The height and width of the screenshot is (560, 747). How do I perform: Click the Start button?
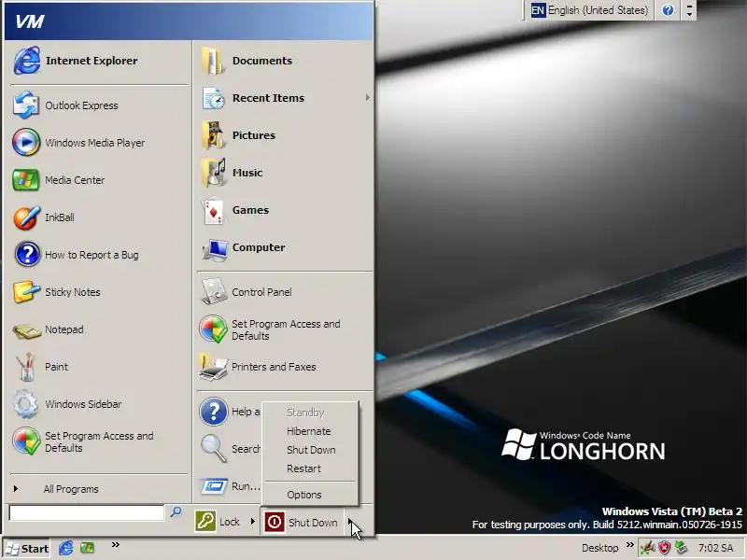point(27,549)
